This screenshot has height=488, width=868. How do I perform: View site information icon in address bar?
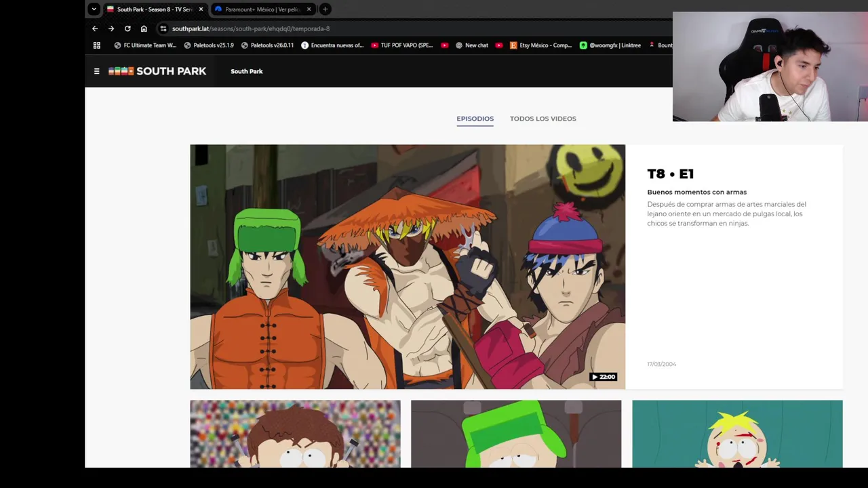click(163, 28)
